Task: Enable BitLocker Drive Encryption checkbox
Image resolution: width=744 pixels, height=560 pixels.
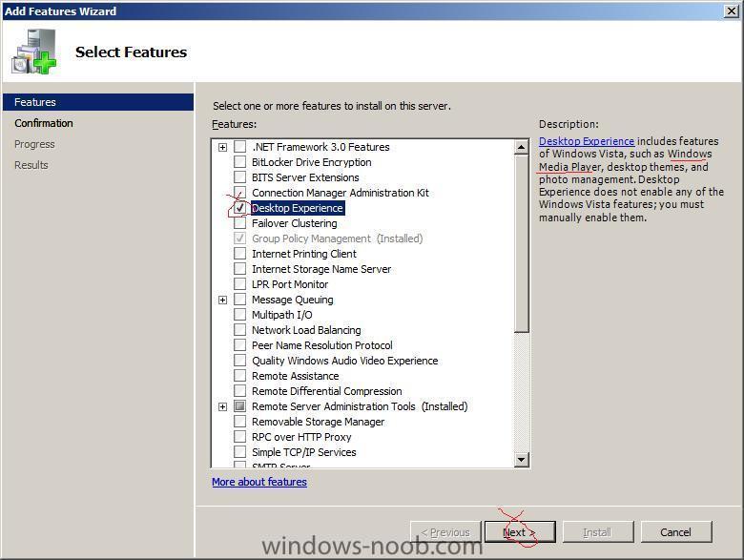Action: (x=240, y=162)
